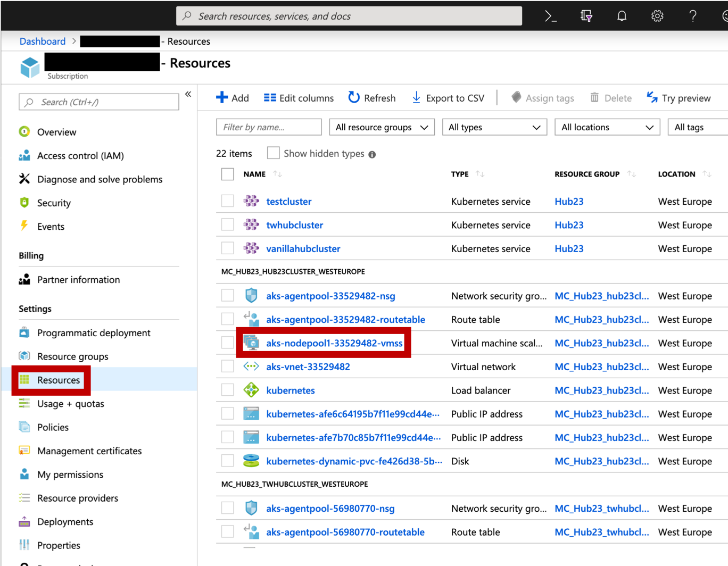This screenshot has width=728, height=566.
Task: Sort by LOCATION column arrows
Action: tap(707, 174)
